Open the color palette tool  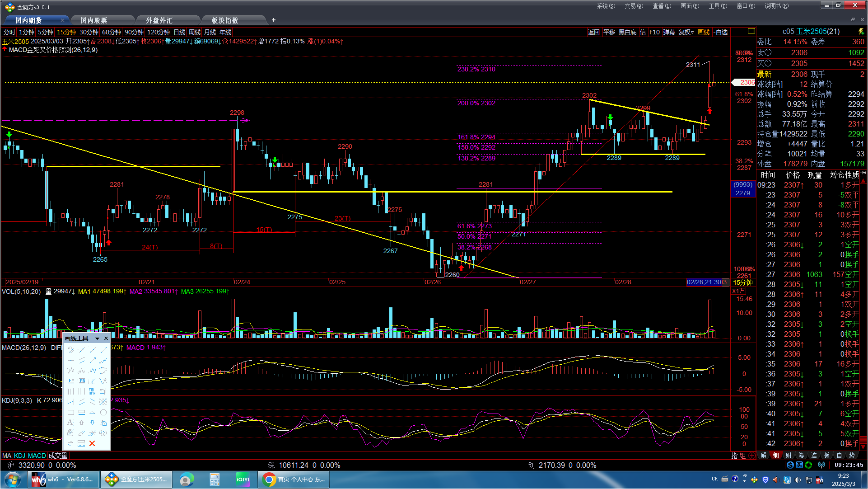tap(103, 433)
